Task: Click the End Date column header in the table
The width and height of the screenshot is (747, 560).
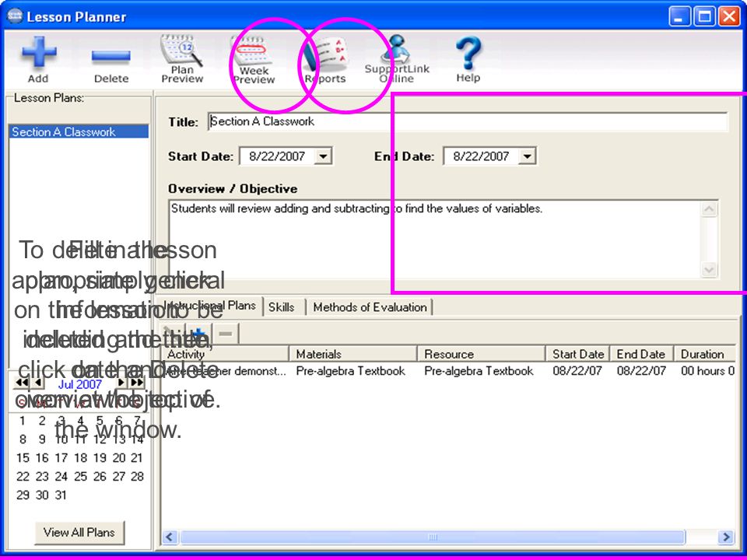Action: pyautogui.click(x=641, y=355)
